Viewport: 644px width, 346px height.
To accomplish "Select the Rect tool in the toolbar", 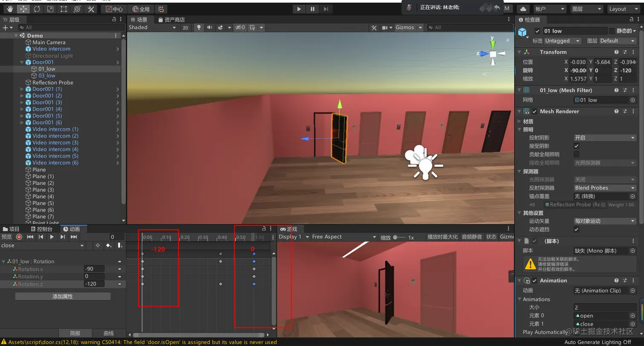I will (63, 9).
